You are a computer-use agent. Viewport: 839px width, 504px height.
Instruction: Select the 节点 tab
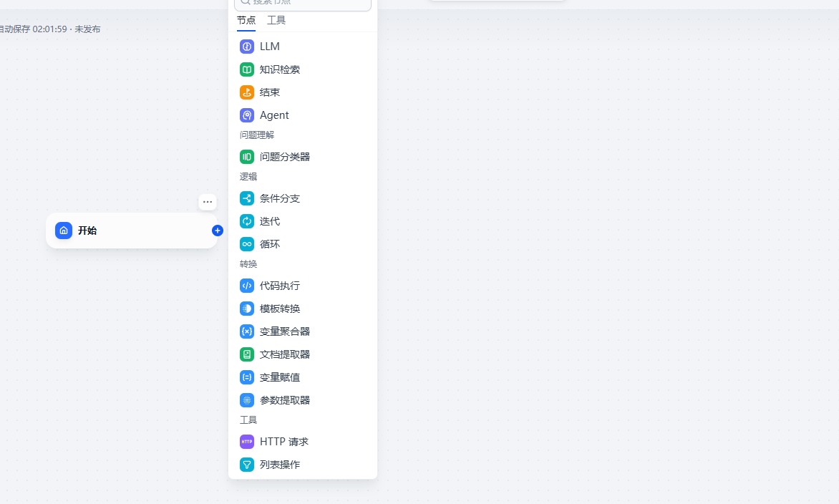coord(246,20)
